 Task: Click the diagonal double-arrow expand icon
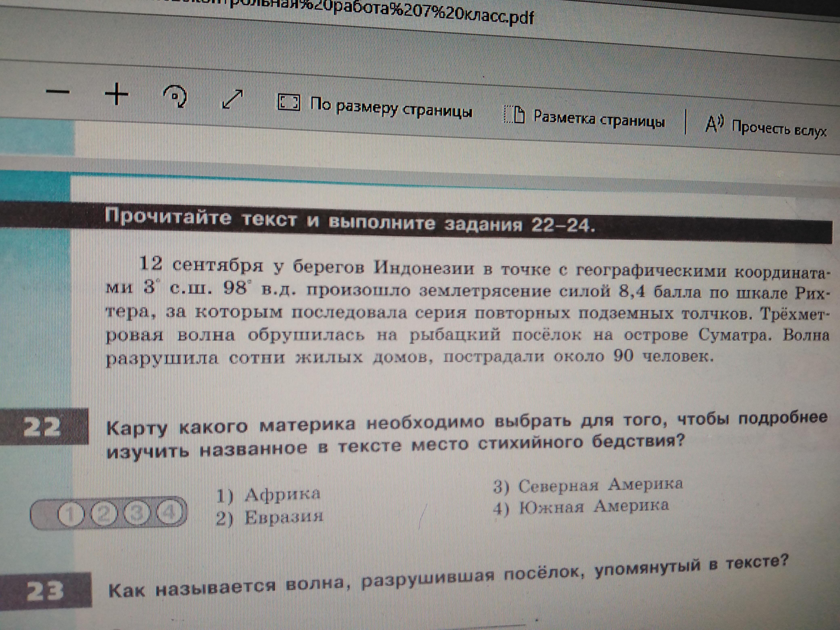232,100
